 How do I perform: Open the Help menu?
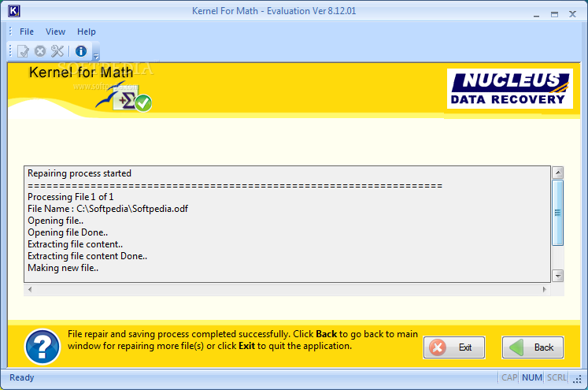point(87,32)
